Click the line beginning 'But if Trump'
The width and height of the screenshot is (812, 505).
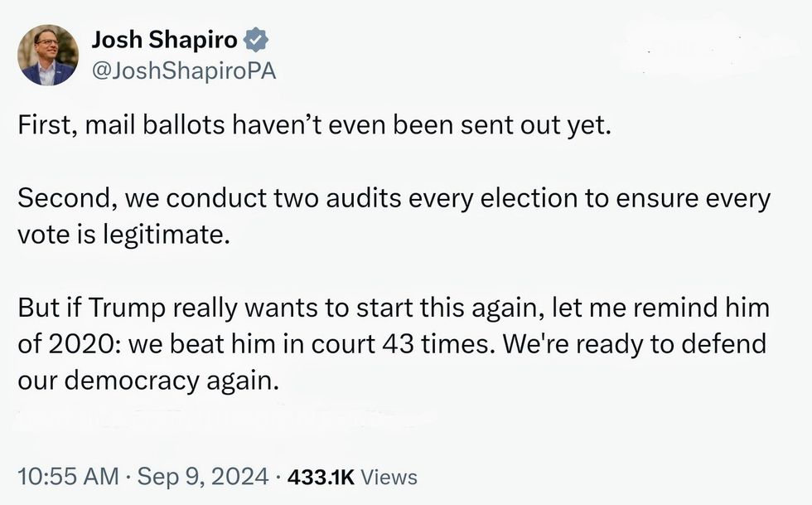tap(394, 308)
